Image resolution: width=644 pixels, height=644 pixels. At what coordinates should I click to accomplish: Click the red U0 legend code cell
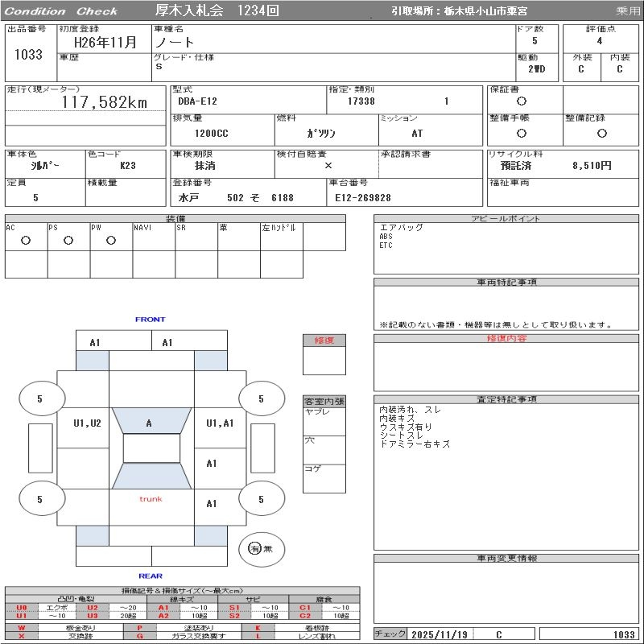(21, 608)
